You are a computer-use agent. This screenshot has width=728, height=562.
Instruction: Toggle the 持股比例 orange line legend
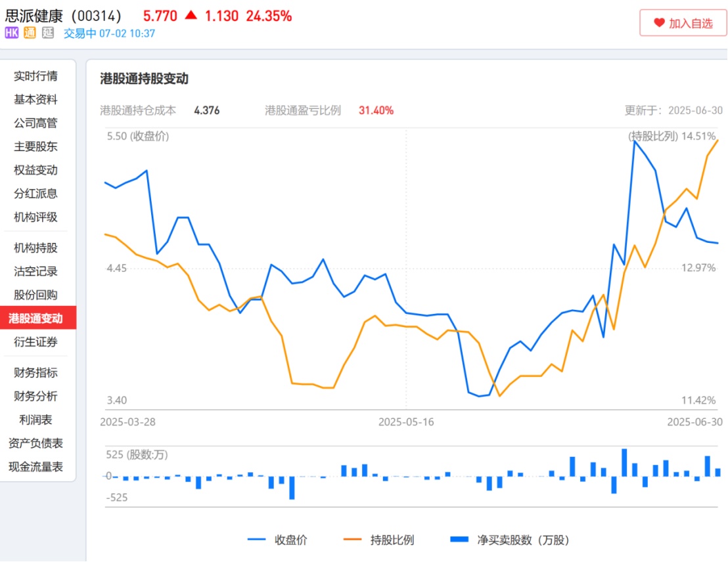pyautogui.click(x=378, y=540)
